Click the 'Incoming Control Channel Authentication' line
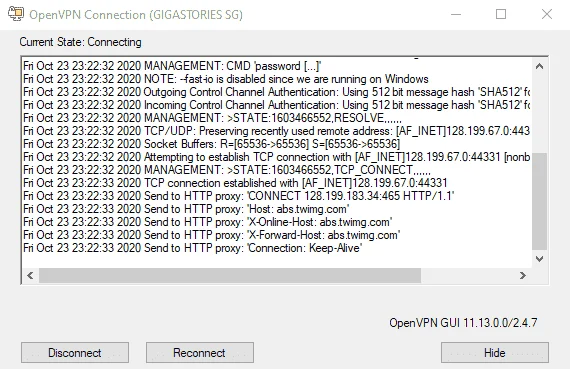 277,105
